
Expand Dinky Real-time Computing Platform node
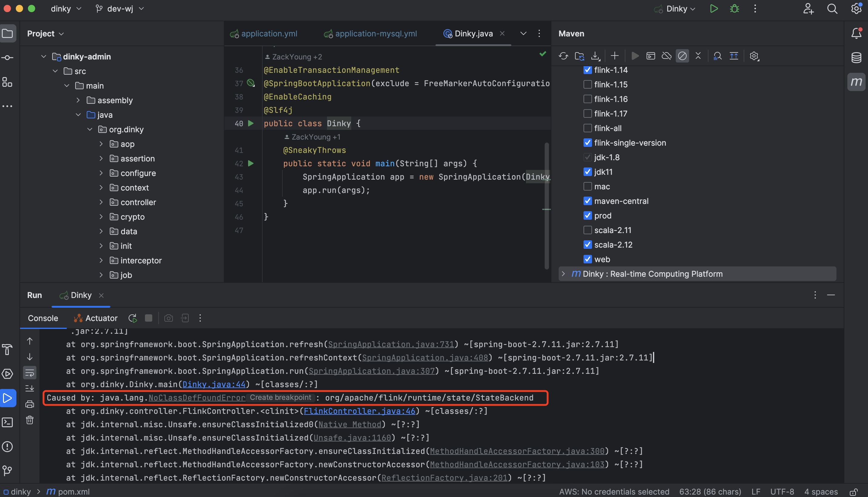[563, 274]
